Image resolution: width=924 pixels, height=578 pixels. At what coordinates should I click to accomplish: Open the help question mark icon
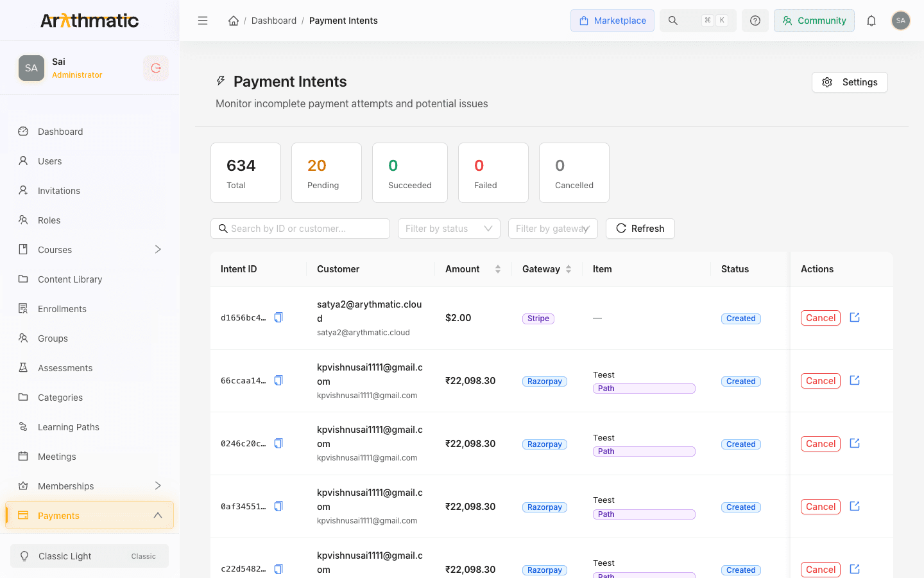(x=755, y=21)
